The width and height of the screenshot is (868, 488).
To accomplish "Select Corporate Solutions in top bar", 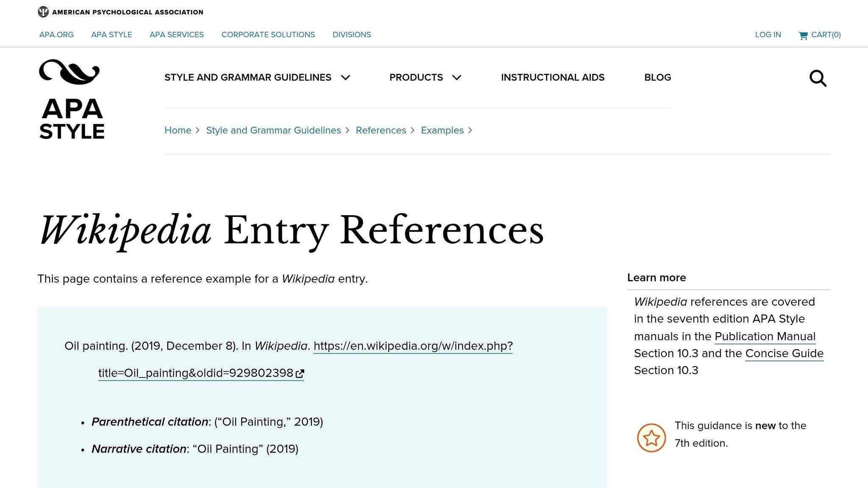I will click(268, 35).
